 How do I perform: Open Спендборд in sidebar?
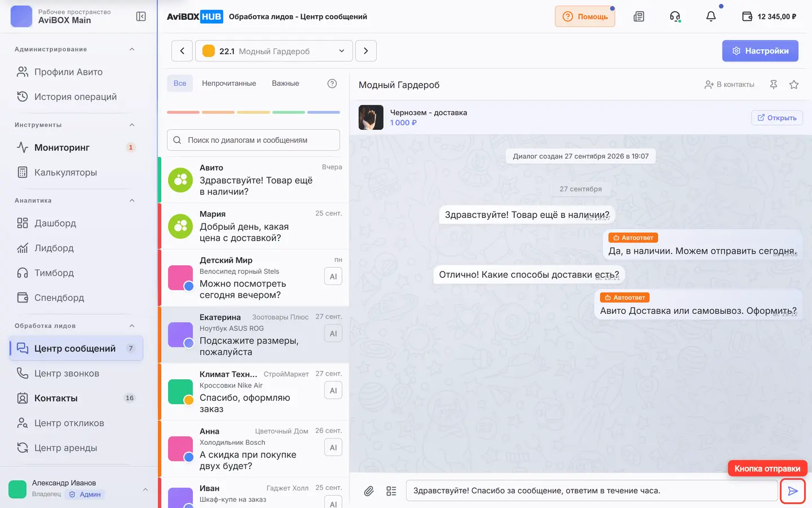(77, 297)
